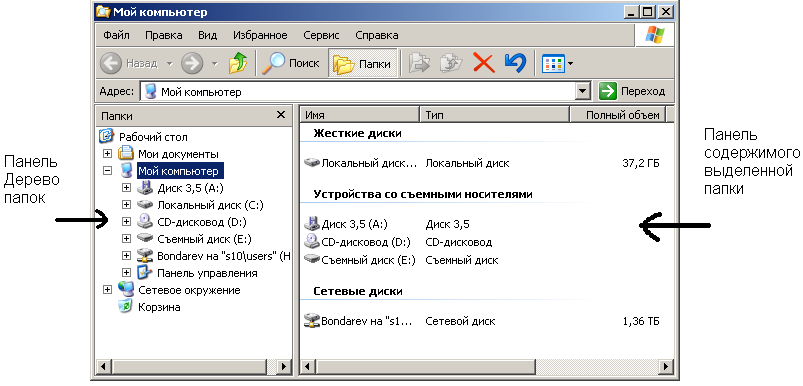803x386 pixels.
Task: Click the back arrow Назад button
Action: 130,63
